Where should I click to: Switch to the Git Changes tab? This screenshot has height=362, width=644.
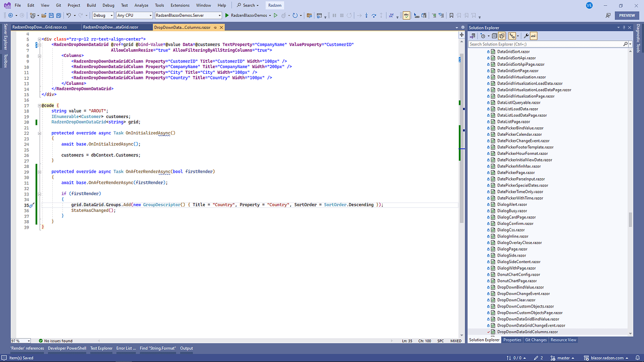coord(536,340)
